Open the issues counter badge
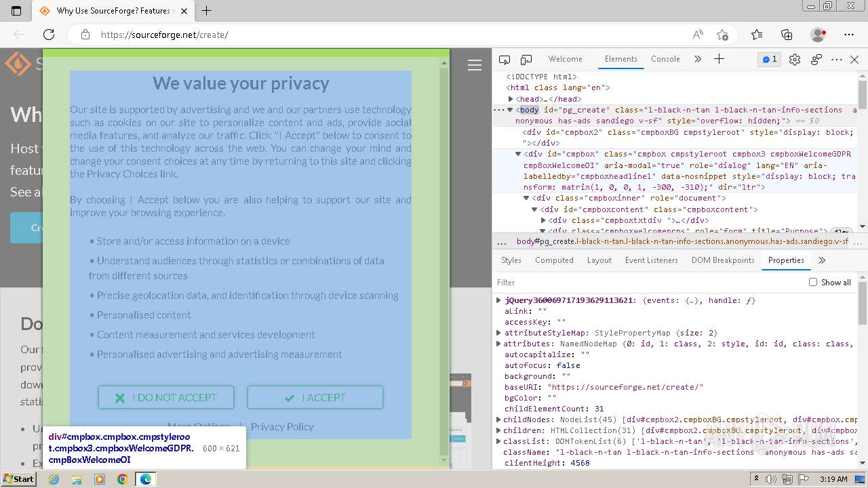Viewport: 868px width, 488px height. (x=770, y=59)
